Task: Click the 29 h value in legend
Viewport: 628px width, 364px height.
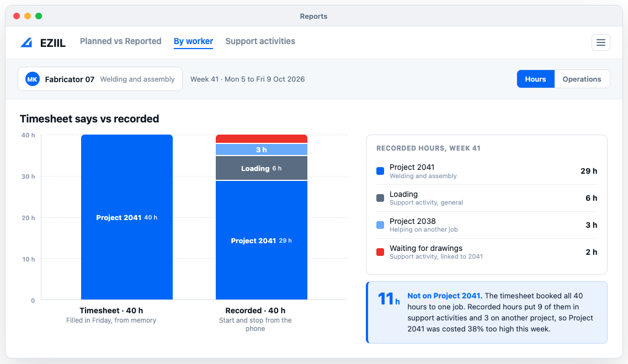Action: (x=589, y=171)
